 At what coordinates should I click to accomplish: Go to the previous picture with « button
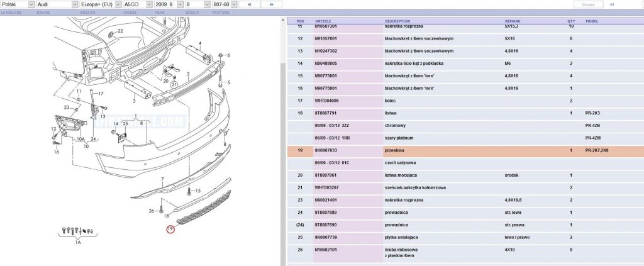(249, 4)
